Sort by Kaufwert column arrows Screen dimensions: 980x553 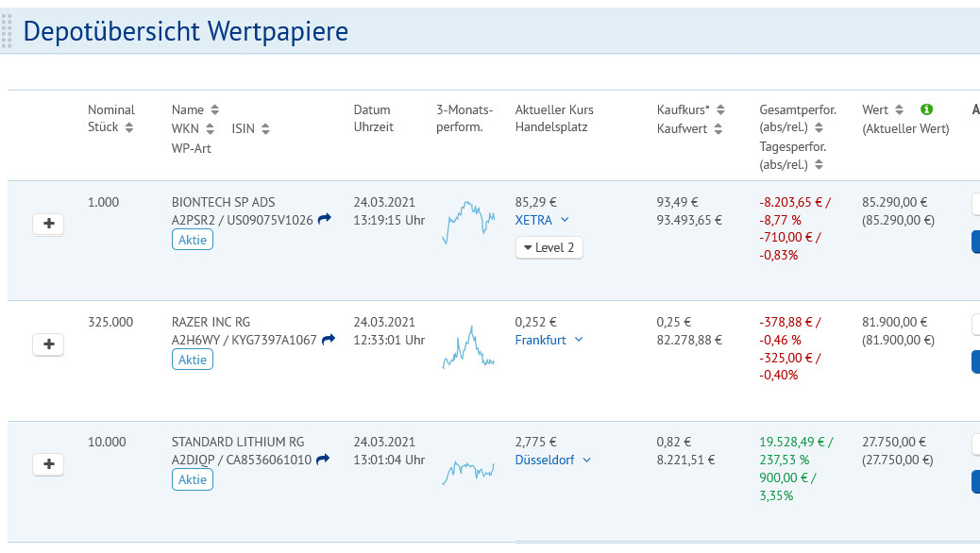(719, 129)
